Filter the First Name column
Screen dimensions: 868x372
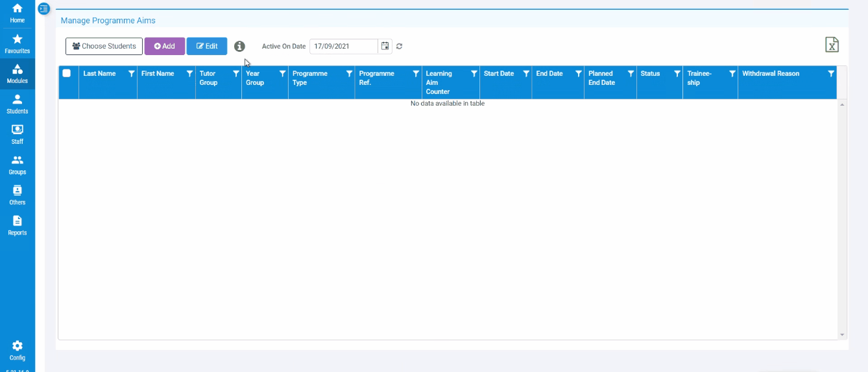(189, 74)
